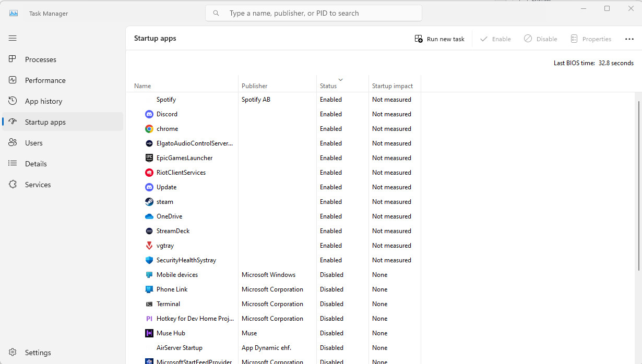The width and height of the screenshot is (642, 364).
Task: Click the OneDrive cloud icon
Action: pos(149,216)
